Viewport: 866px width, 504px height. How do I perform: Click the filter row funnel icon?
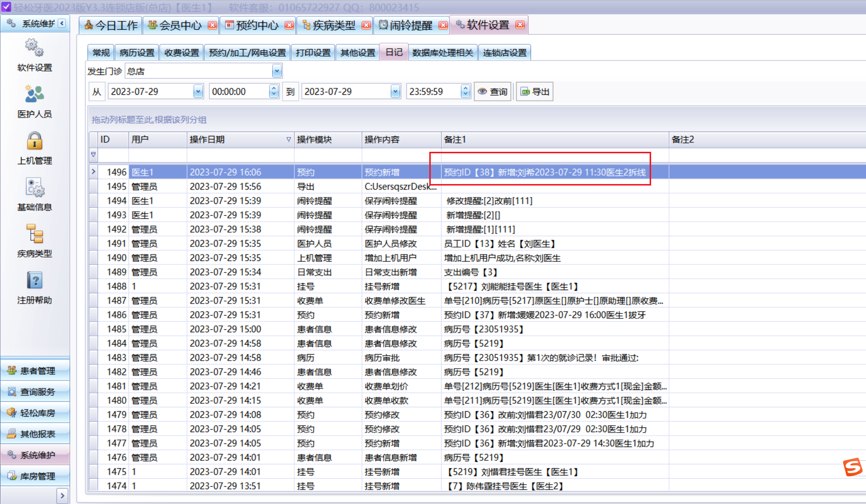[93, 155]
